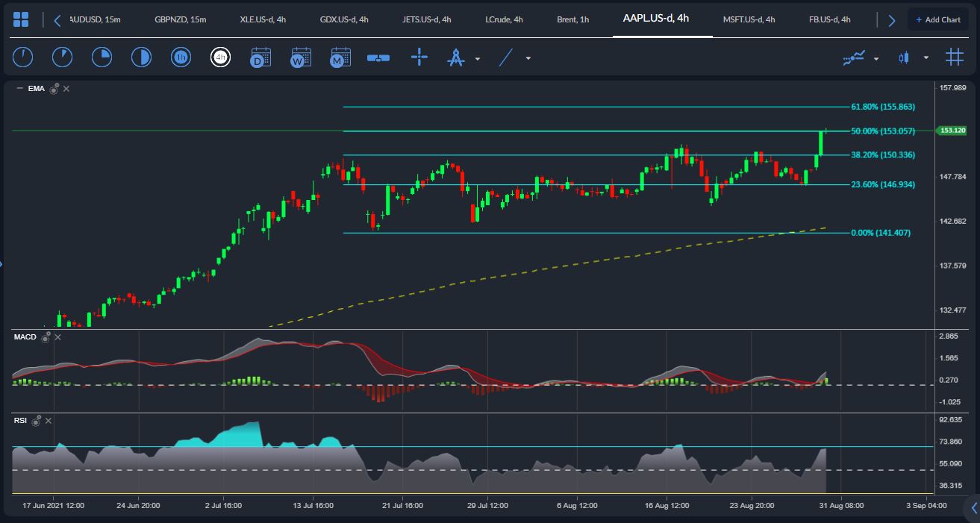Open the round chevron button in bottom-right corner
980x523 pixels.
(x=973, y=509)
